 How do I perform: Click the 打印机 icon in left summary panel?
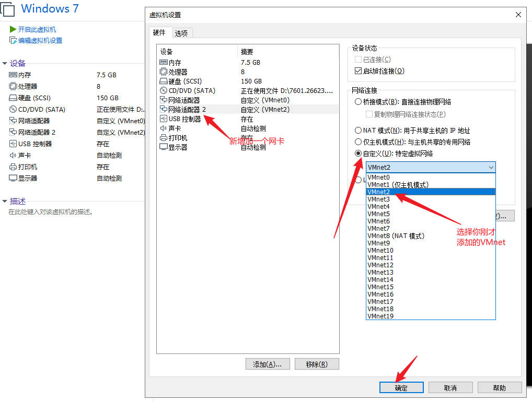pos(13,167)
